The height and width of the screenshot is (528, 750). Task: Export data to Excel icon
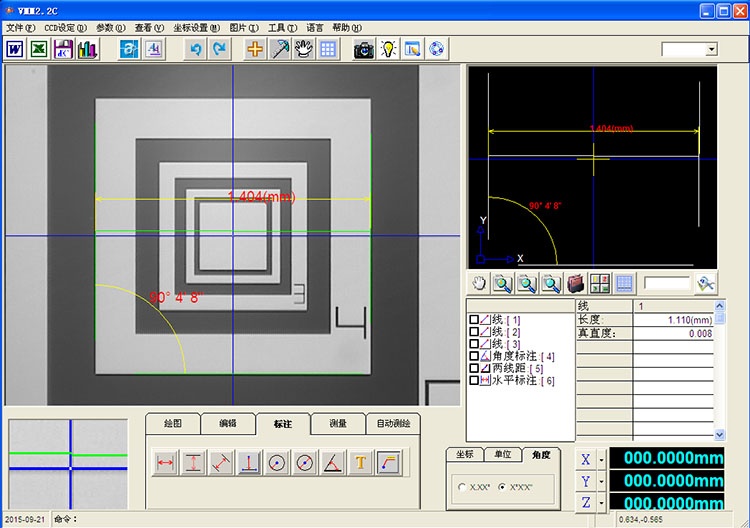39,49
